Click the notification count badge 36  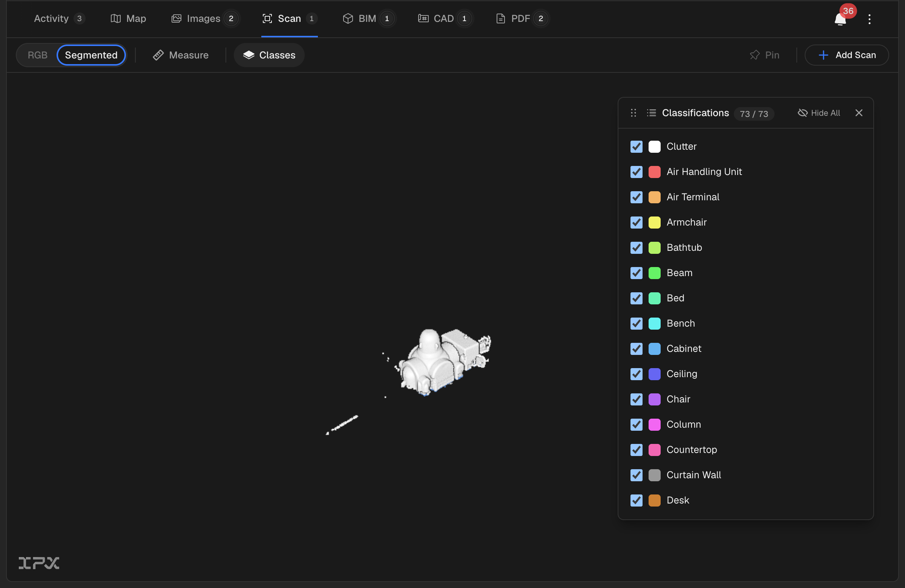point(848,11)
